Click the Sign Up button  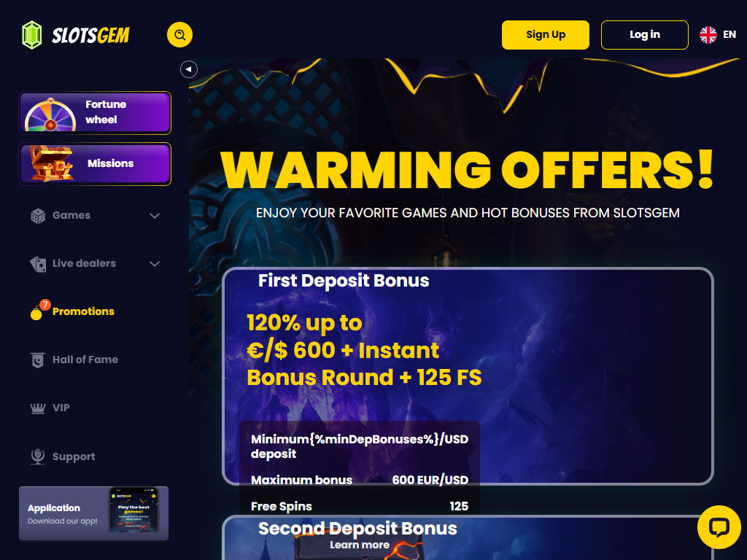point(546,35)
